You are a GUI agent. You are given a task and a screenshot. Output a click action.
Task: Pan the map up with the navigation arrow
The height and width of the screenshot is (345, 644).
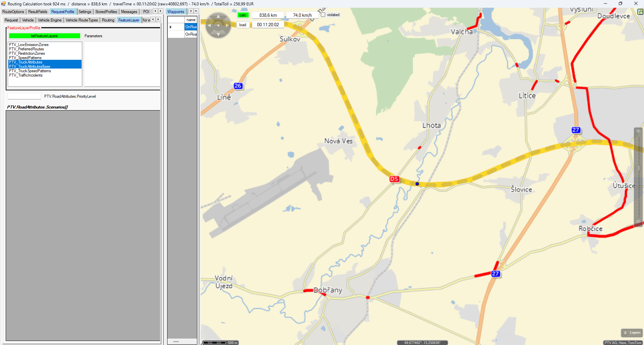[218, 16]
